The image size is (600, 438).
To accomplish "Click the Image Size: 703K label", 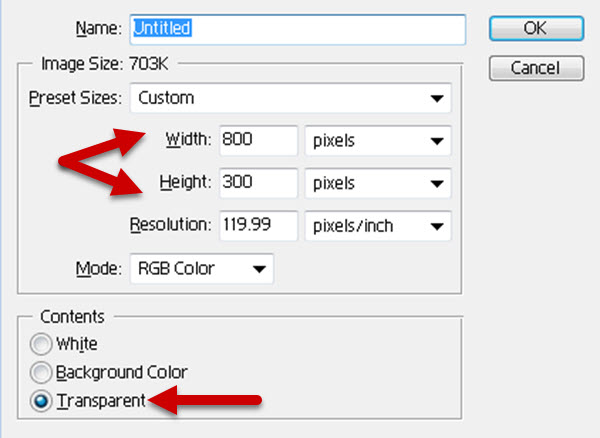I will point(104,64).
